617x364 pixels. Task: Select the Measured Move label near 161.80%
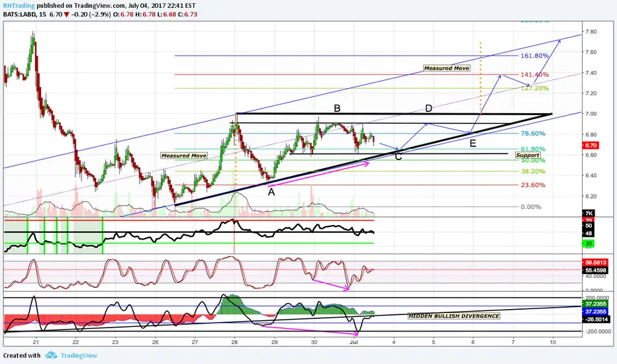point(447,68)
